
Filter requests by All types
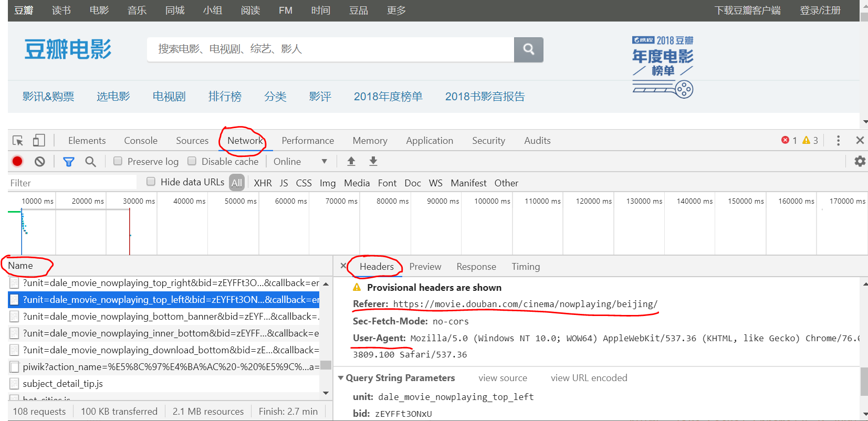(x=237, y=183)
